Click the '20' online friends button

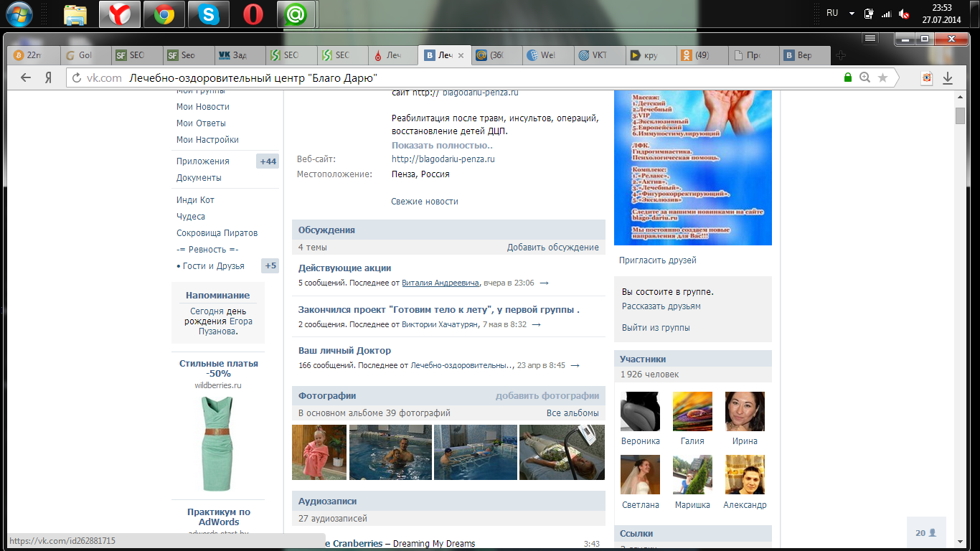(926, 533)
